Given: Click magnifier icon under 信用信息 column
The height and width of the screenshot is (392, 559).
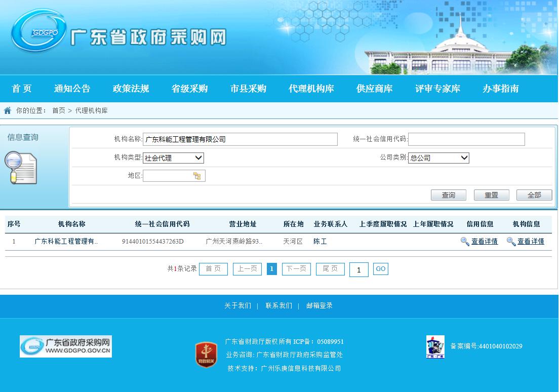Looking at the screenshot, I should (465, 242).
